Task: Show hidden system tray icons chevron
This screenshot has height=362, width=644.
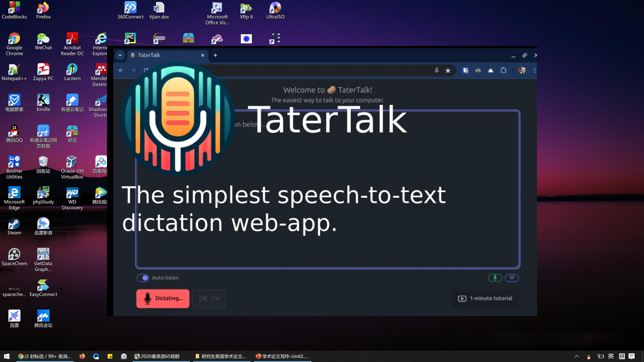Action: tap(576, 356)
